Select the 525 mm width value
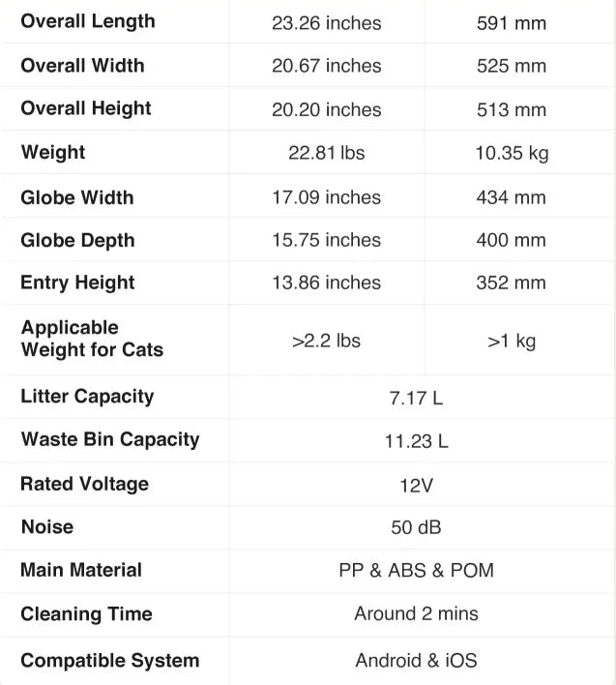The height and width of the screenshot is (685, 616). point(511,66)
